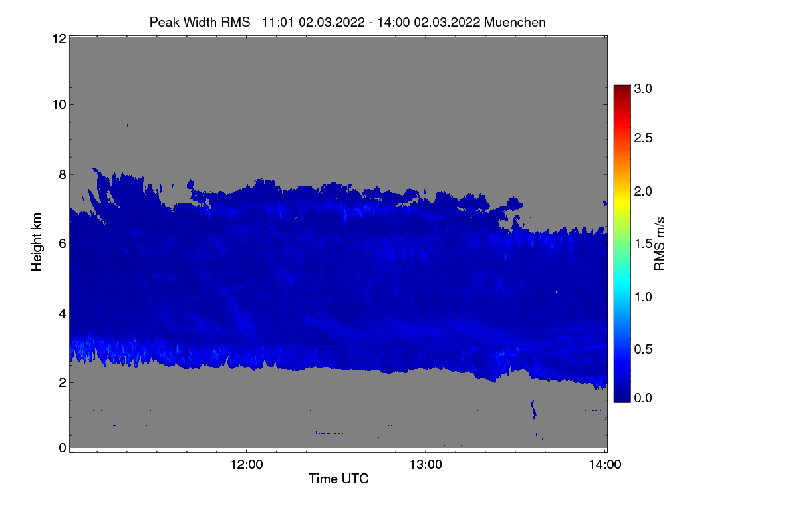Click the dark red top of colorbar
The image size is (798, 532).
(x=622, y=90)
